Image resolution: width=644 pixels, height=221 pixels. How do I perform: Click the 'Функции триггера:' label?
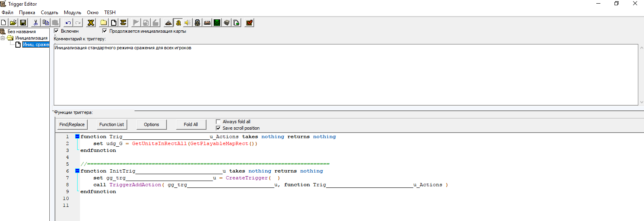(73, 112)
